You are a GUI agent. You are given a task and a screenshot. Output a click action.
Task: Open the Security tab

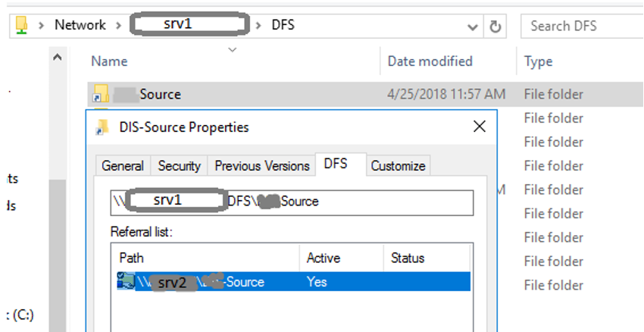coord(180,166)
